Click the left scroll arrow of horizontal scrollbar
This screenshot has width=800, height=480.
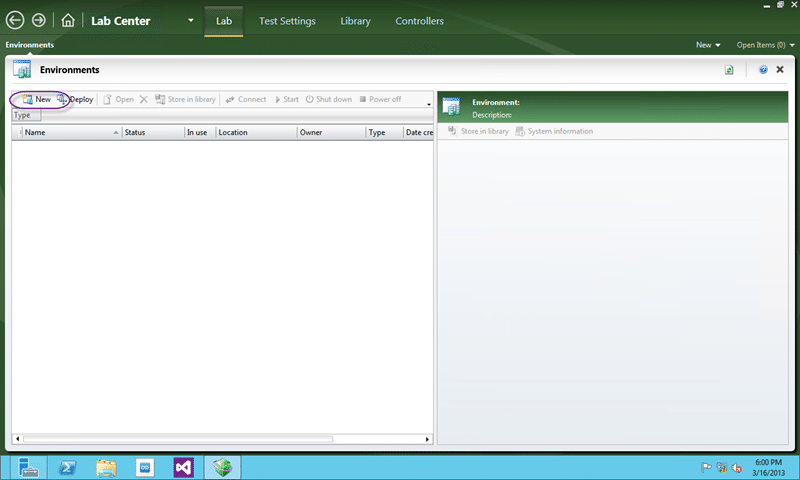click(x=17, y=439)
